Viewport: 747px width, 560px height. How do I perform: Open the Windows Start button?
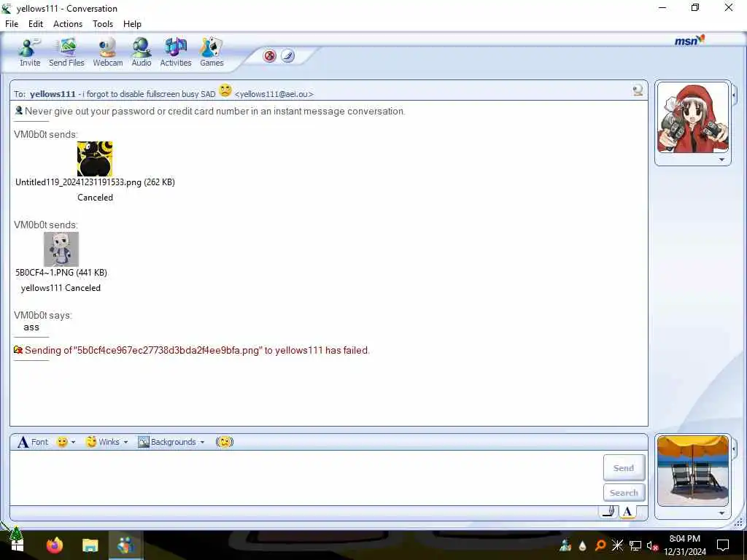17,544
